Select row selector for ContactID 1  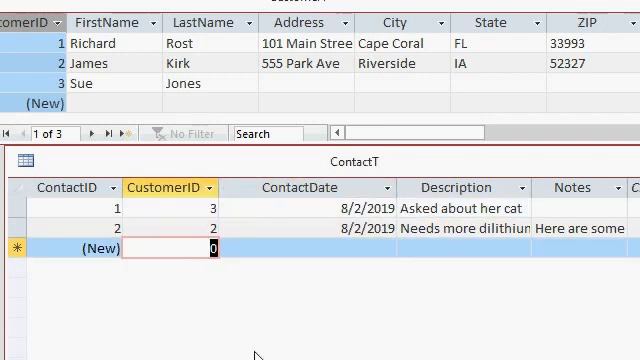click(17, 208)
